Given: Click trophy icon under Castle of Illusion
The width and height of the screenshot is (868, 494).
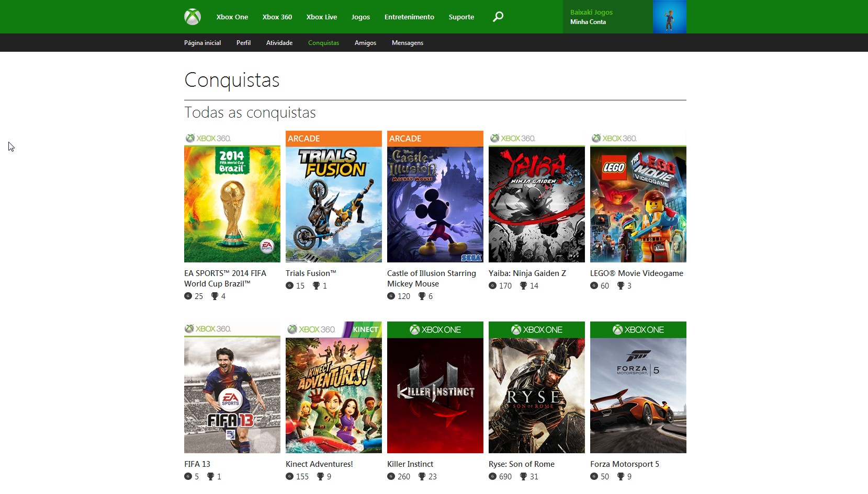Looking at the screenshot, I should (x=422, y=296).
